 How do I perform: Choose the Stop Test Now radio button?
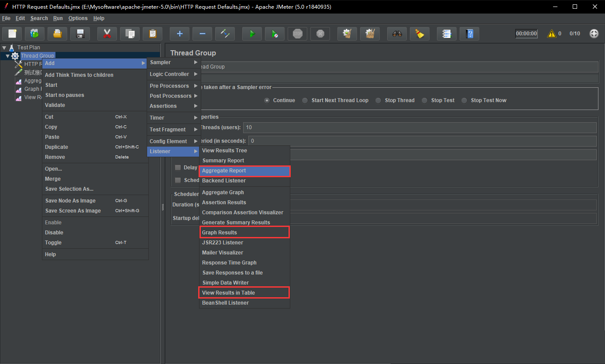[465, 100]
